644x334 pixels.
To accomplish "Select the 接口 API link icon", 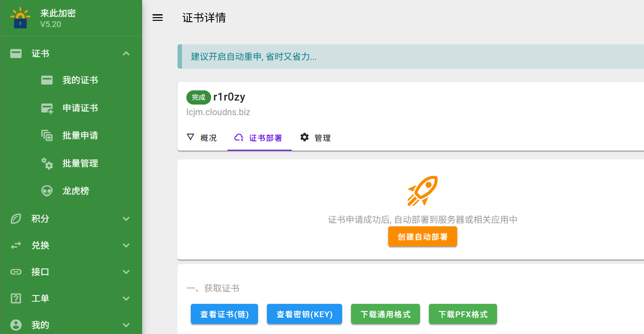I will click(15, 272).
